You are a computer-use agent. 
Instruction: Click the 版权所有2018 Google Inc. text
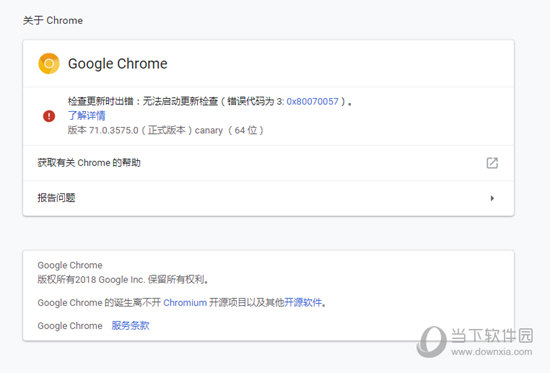tap(123, 280)
